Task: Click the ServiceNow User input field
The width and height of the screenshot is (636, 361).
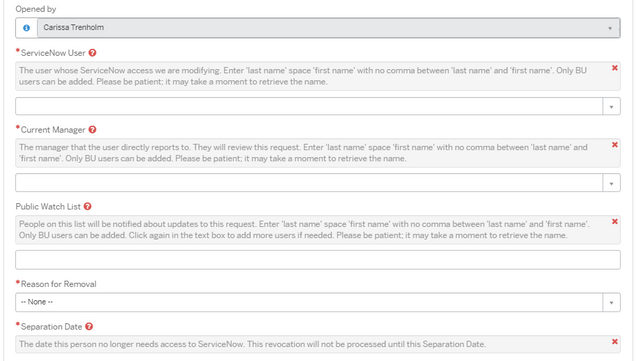Action: (309, 107)
